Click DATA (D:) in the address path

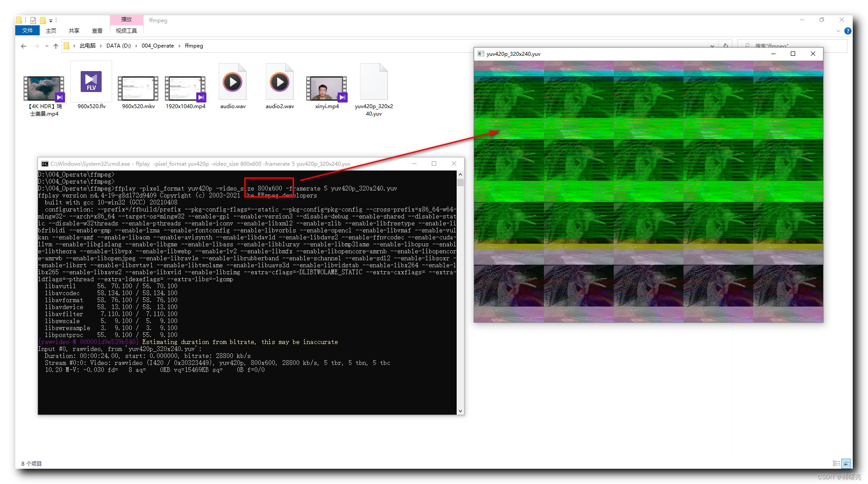tap(118, 46)
